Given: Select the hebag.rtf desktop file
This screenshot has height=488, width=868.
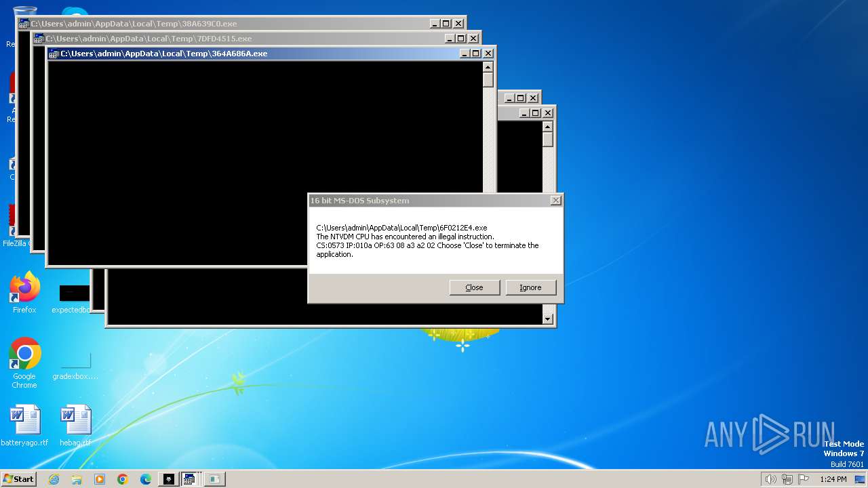Looking at the screenshot, I should point(75,426).
